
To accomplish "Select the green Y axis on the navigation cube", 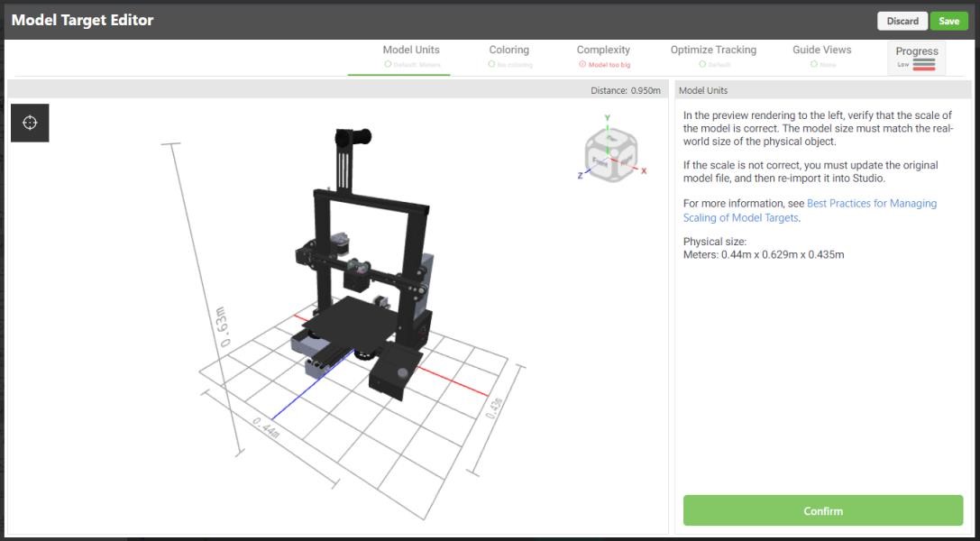I will 608,118.
